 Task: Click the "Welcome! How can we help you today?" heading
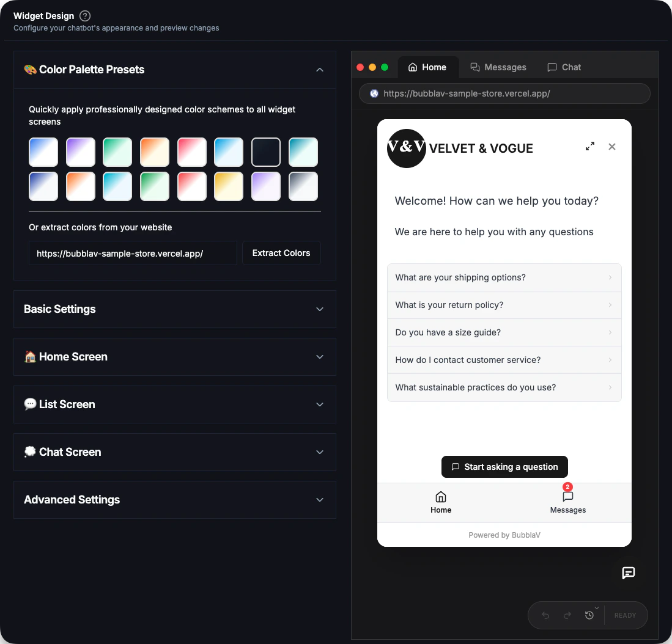tap(497, 201)
